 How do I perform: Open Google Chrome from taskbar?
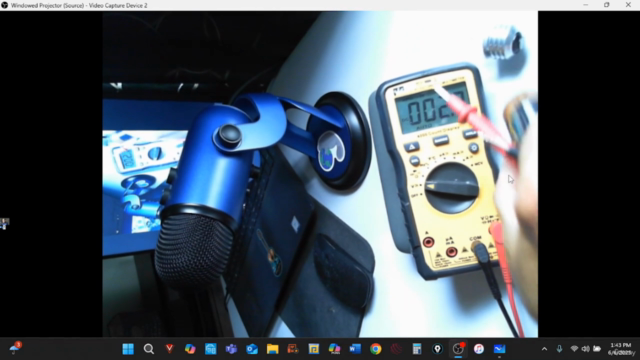point(376,349)
